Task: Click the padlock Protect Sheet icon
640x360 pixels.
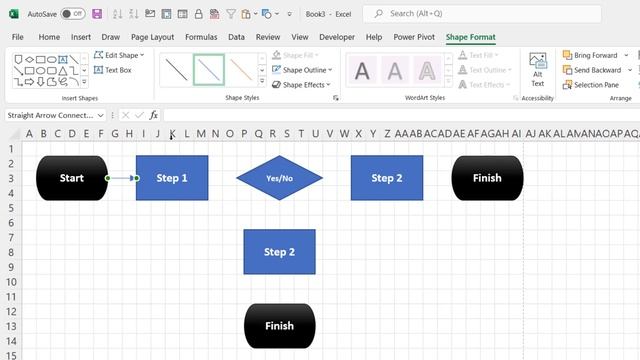Action: tap(198, 14)
